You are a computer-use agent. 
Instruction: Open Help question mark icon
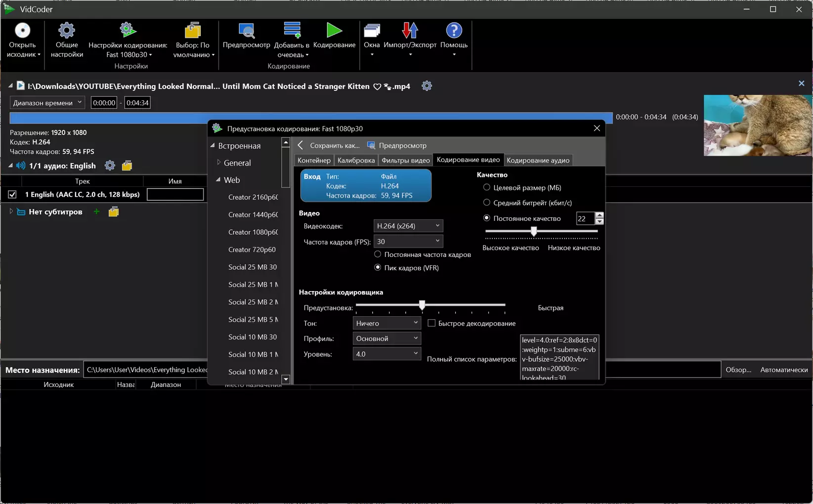pyautogui.click(x=454, y=31)
